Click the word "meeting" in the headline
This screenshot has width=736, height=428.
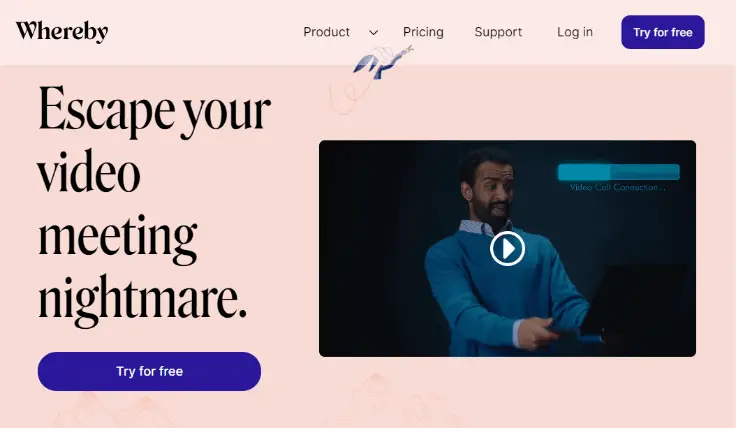pyautogui.click(x=117, y=237)
